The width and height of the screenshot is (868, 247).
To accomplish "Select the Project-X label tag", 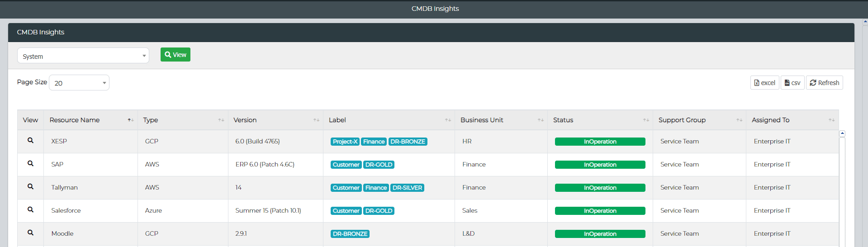I will [345, 142].
